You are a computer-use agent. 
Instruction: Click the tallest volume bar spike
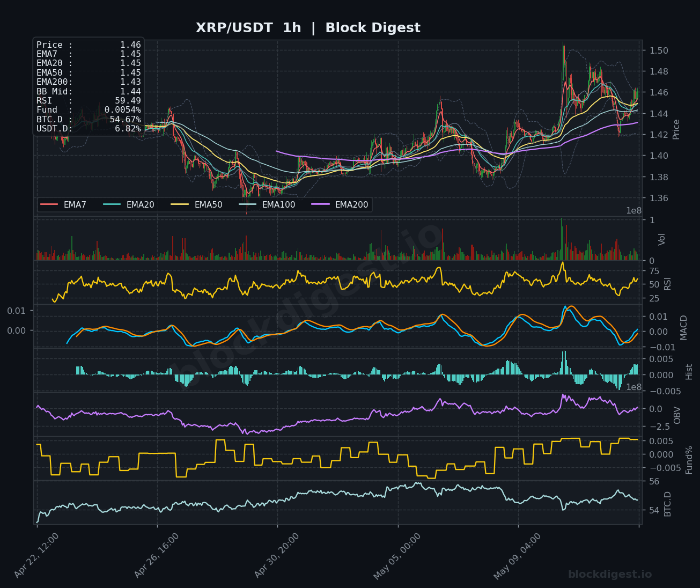point(562,239)
